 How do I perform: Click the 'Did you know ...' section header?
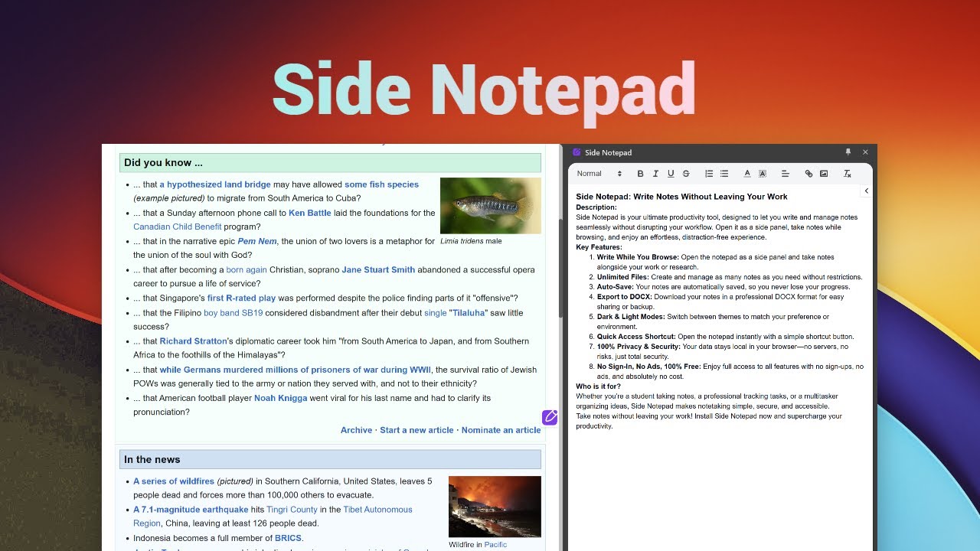click(330, 163)
